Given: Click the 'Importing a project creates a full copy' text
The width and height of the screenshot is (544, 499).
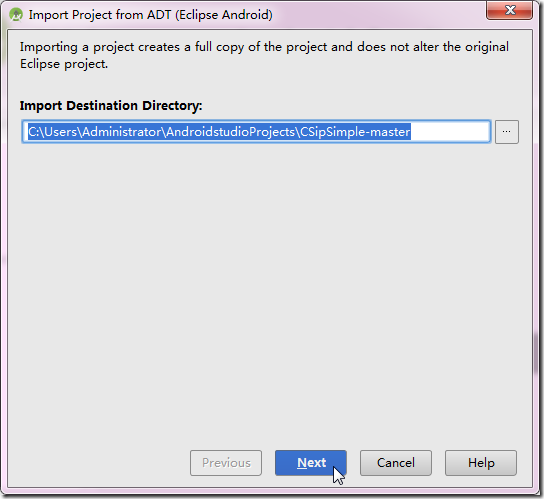Looking at the screenshot, I should point(264,55).
